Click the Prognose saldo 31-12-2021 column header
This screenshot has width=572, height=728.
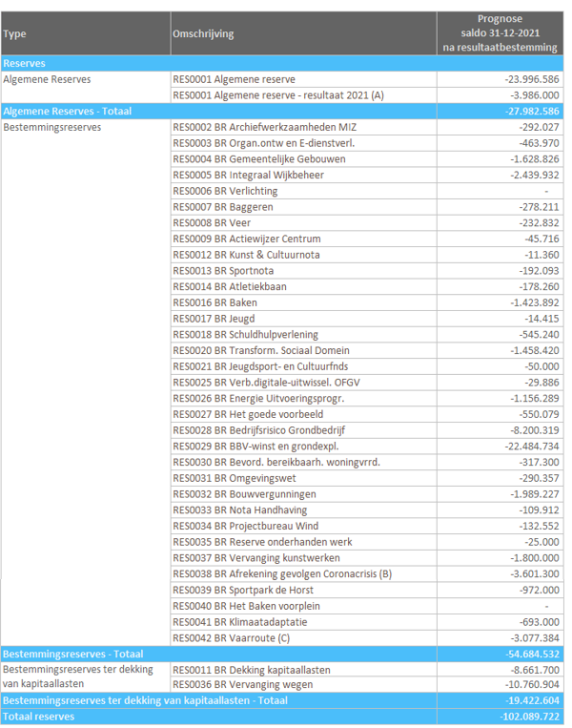(500, 33)
